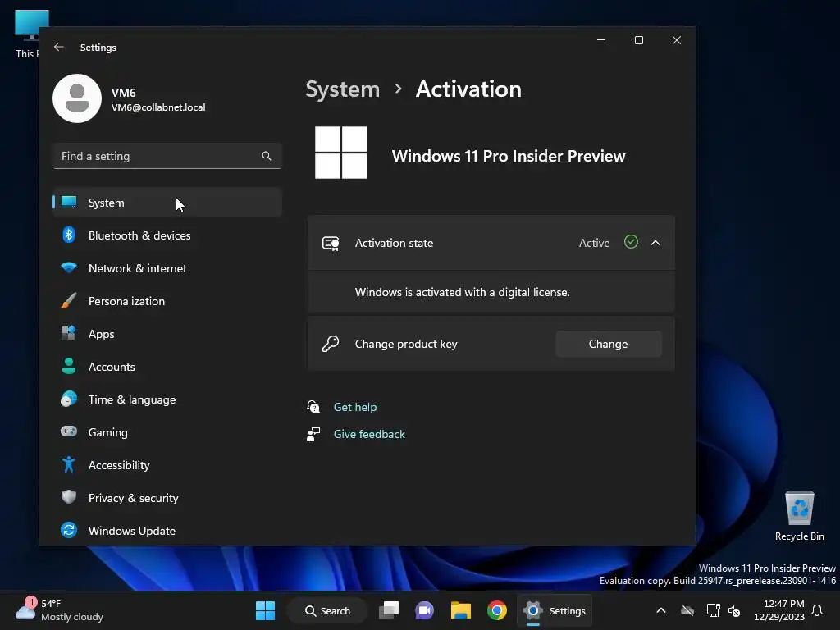Click the product key icon

(x=331, y=344)
